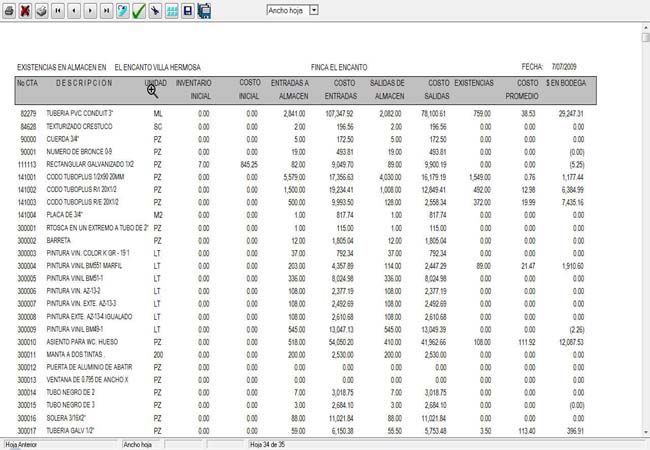Click the TEXTURIZADO CRESTUCO description

click(79, 126)
